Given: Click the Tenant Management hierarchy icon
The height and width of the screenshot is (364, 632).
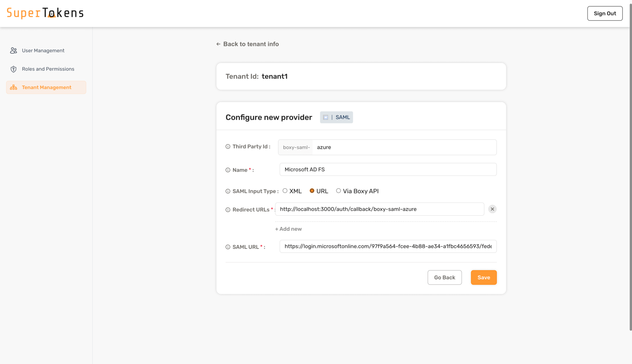Looking at the screenshot, I should click(x=13, y=87).
